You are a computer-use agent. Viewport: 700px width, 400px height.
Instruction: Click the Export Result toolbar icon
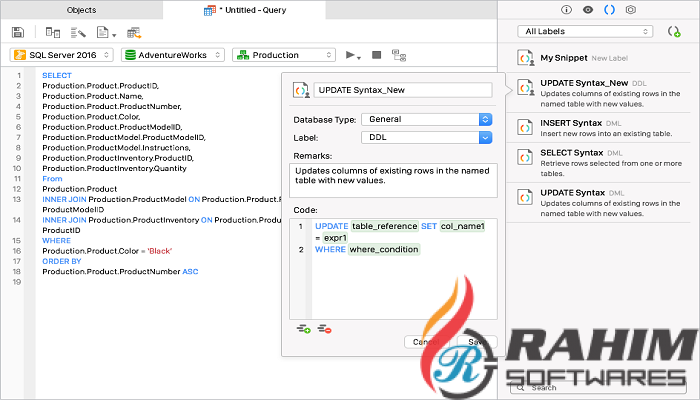134,32
